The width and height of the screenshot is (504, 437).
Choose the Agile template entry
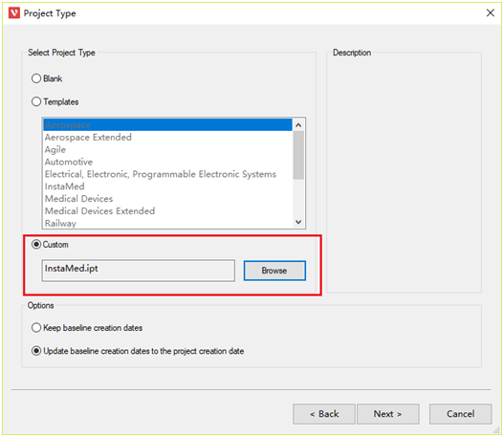point(55,150)
